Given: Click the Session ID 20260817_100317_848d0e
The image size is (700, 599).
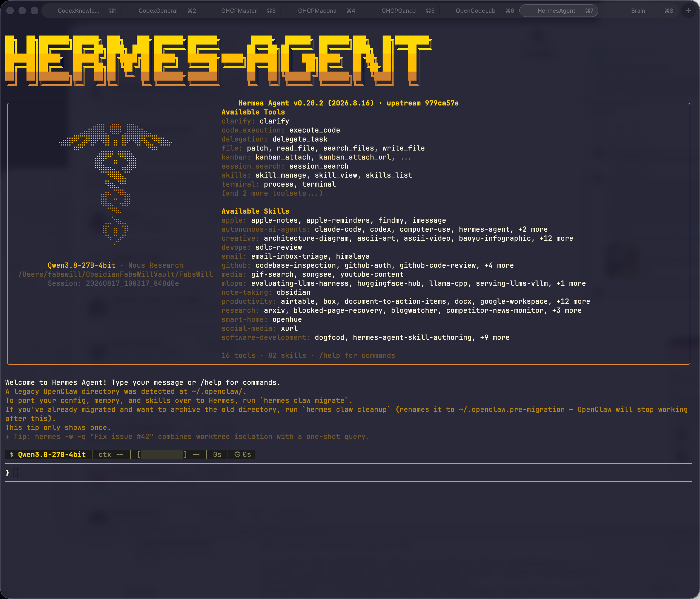Looking at the screenshot, I should coord(132,283).
